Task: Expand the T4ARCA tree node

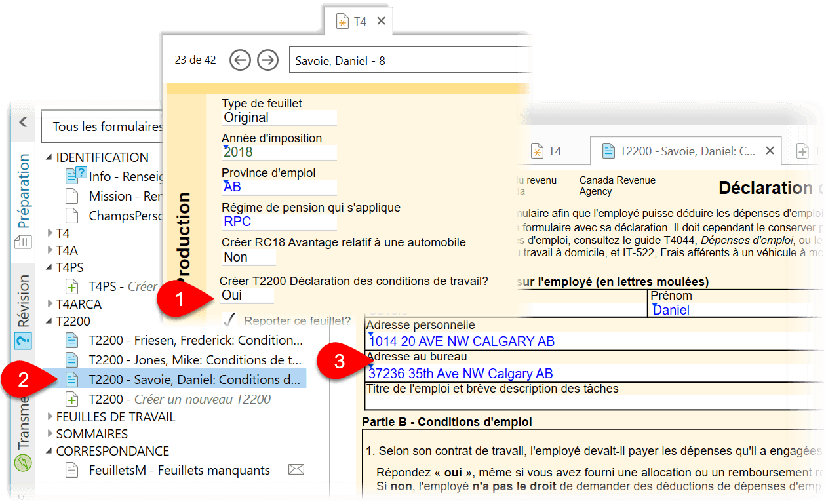Action: (x=49, y=304)
